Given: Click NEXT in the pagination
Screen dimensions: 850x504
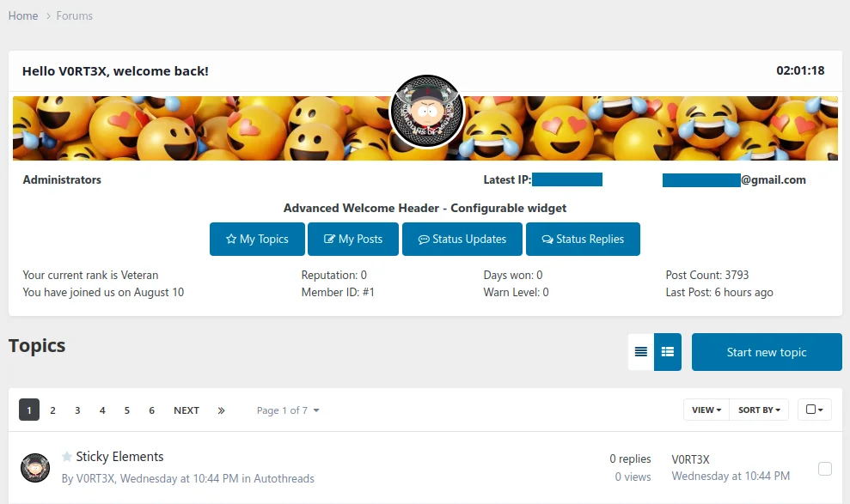Looking at the screenshot, I should [x=187, y=410].
